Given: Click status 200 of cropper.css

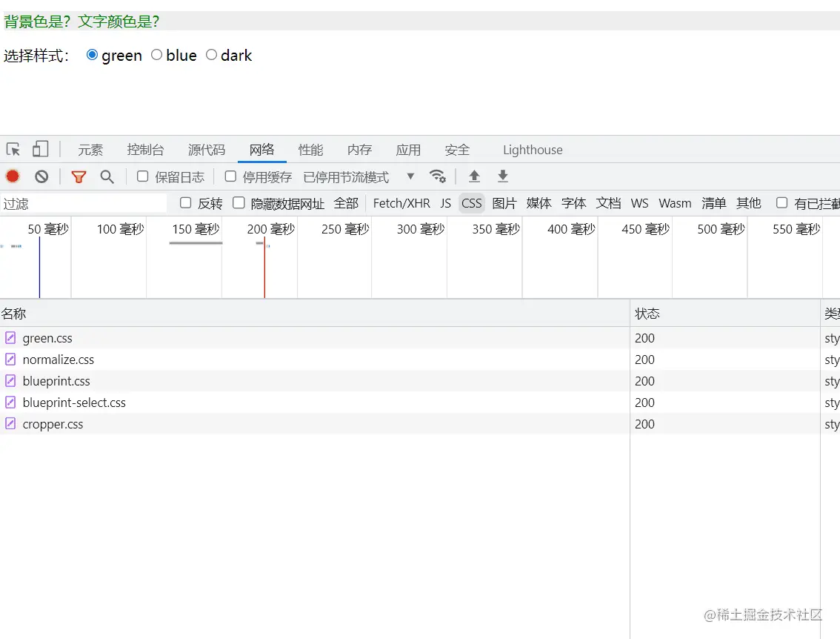Looking at the screenshot, I should [x=644, y=423].
